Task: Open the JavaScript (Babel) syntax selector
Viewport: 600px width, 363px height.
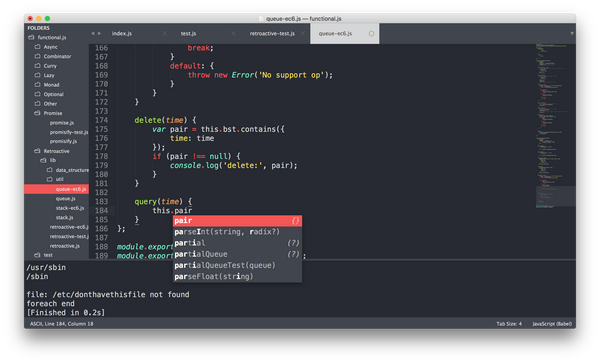Action: (552, 324)
